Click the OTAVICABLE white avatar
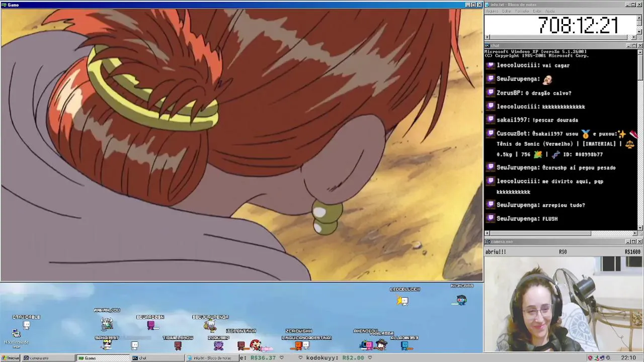 click(26, 325)
